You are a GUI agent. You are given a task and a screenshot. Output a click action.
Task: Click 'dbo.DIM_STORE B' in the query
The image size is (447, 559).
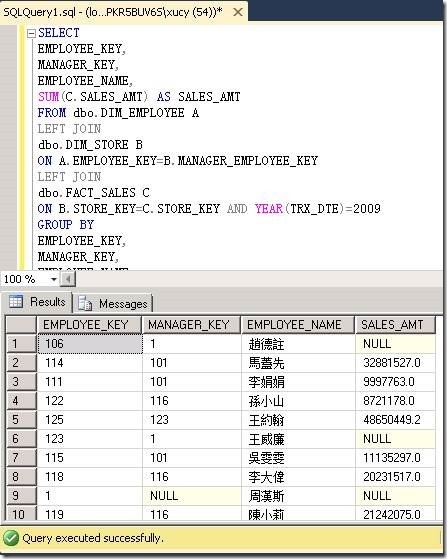point(90,145)
